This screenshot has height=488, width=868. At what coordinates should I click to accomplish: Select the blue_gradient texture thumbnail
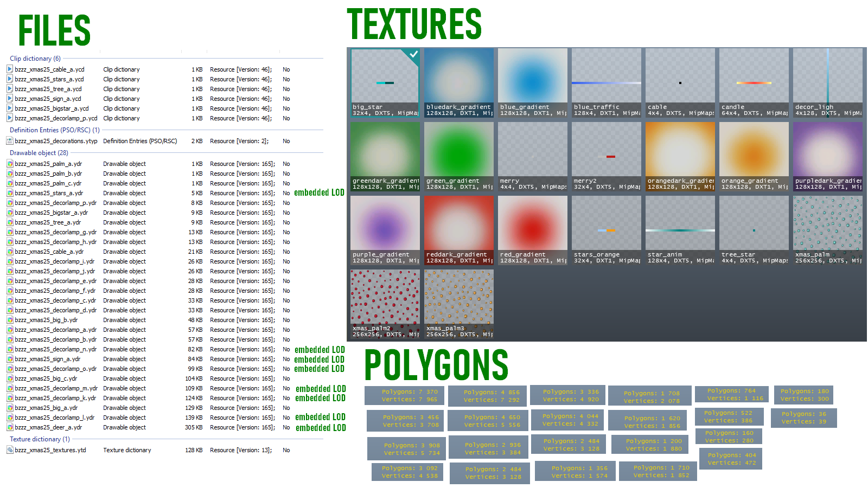point(533,83)
